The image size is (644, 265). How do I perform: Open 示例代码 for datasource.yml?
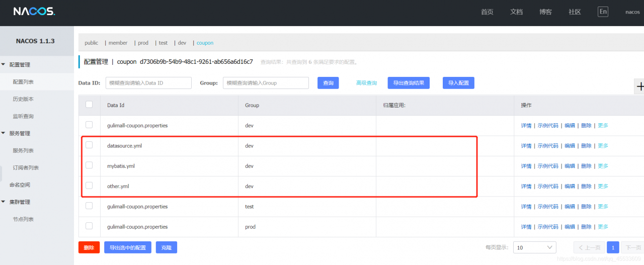548,146
